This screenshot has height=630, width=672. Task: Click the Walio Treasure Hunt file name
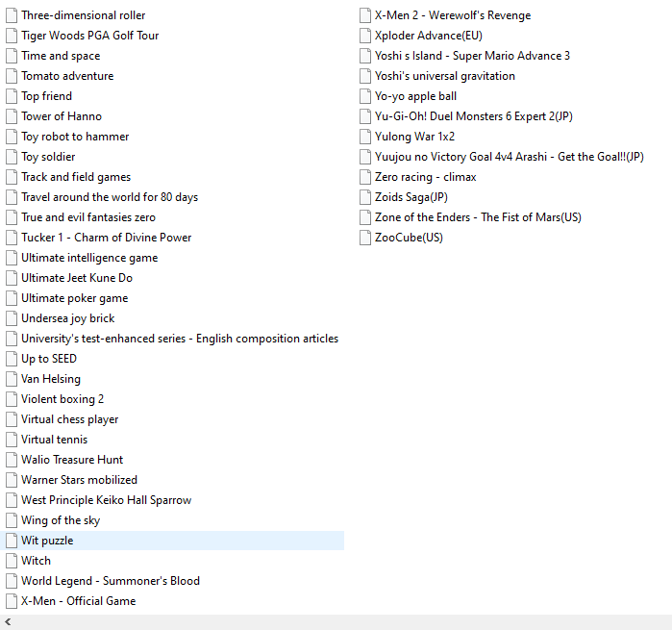click(x=72, y=460)
